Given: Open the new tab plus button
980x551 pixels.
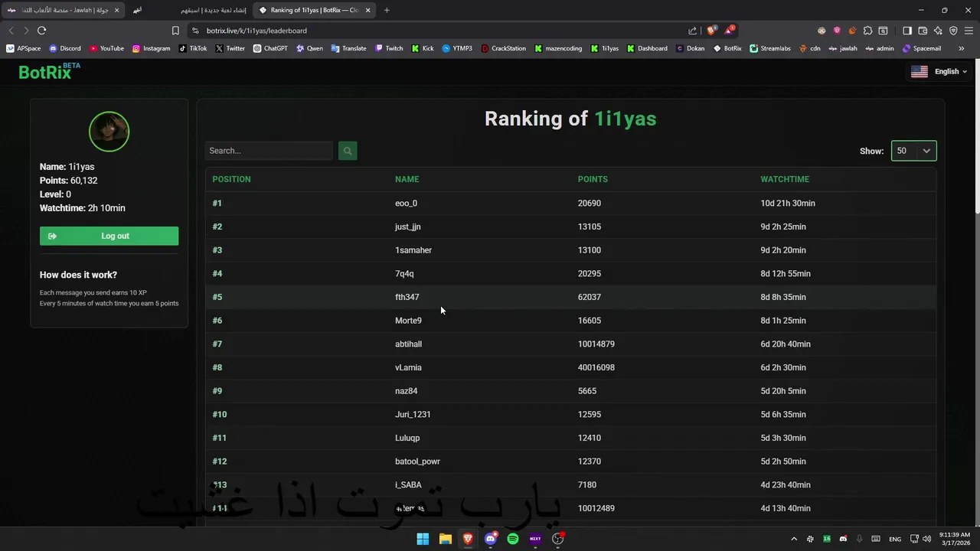Looking at the screenshot, I should [387, 10].
